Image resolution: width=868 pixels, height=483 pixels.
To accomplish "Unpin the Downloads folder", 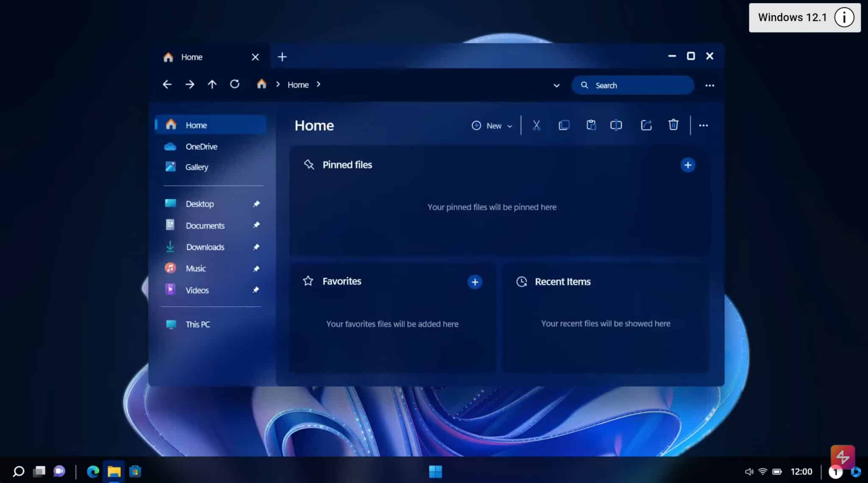I will pyautogui.click(x=257, y=247).
